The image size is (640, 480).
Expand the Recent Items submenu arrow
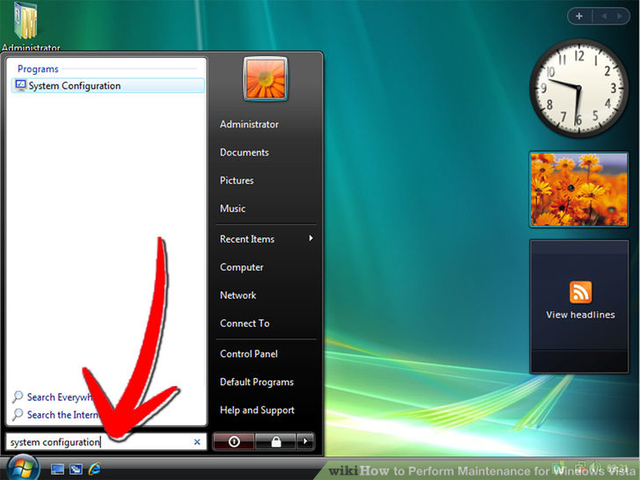pyautogui.click(x=311, y=238)
